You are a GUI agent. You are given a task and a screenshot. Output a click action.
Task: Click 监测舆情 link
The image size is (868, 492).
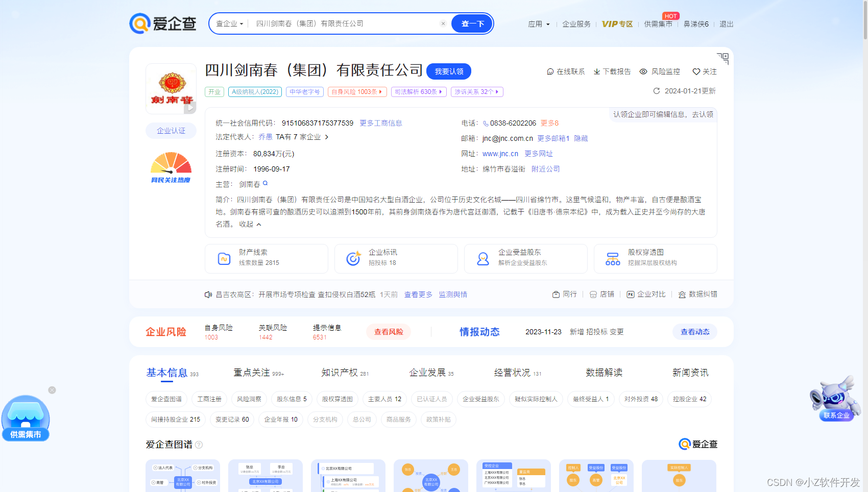click(453, 294)
